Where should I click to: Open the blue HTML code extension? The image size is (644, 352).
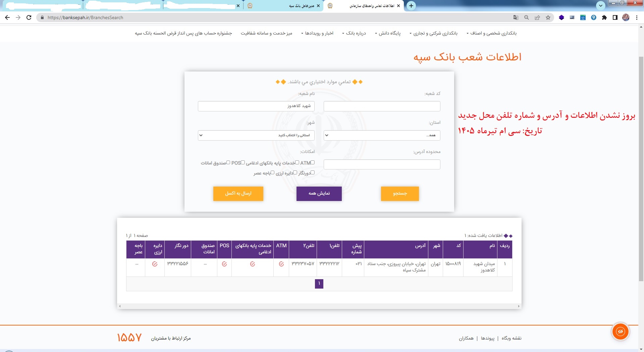[583, 17]
